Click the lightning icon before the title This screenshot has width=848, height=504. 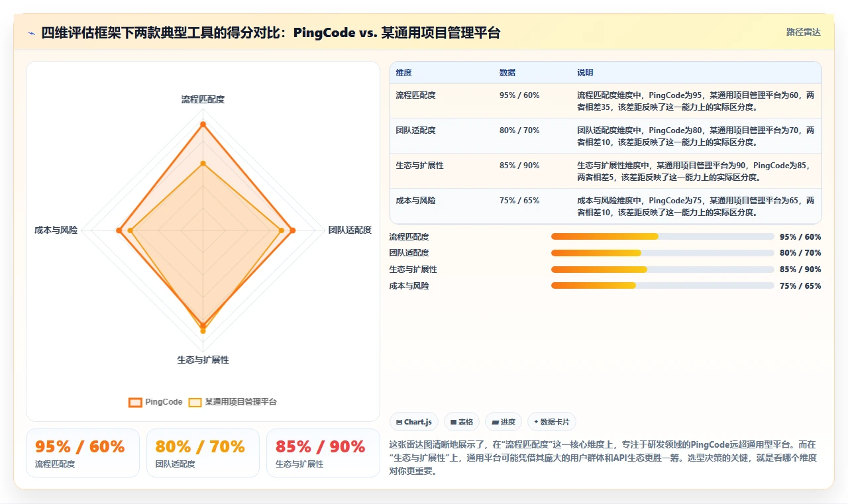pos(31,33)
